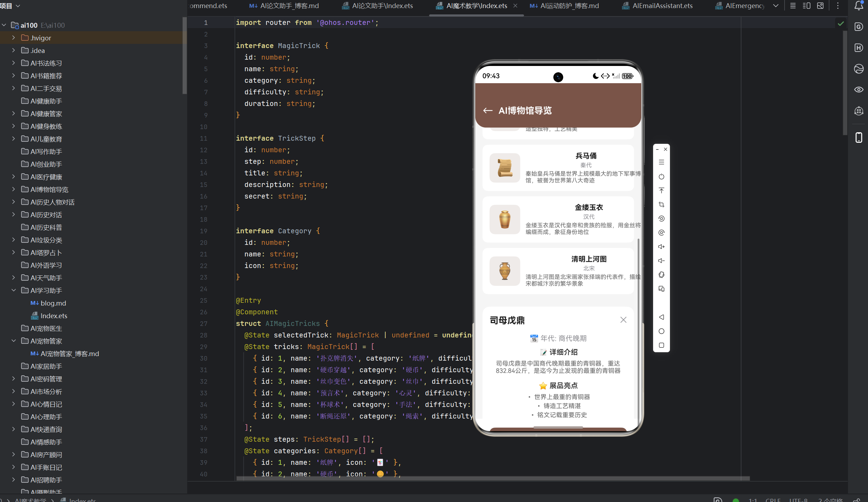Click the 兵马俑 scroll thumbnail
The width and height of the screenshot is (868, 502).
point(505,168)
